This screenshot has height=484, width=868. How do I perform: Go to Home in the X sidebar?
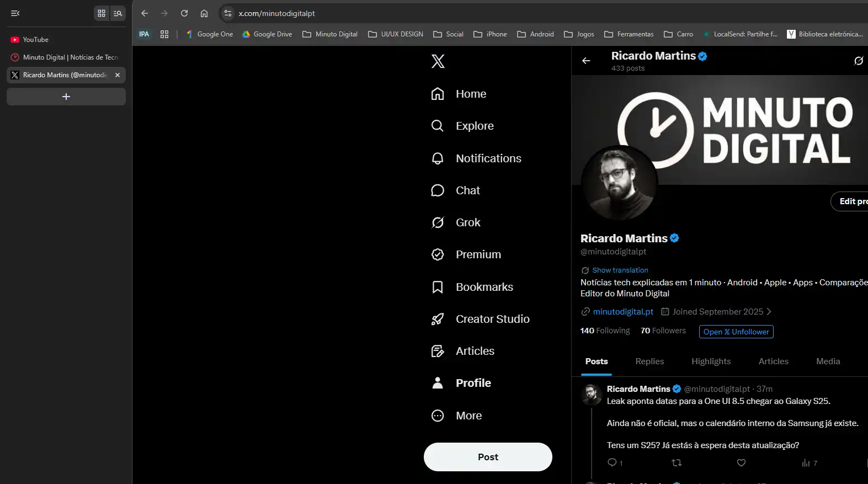pos(459,94)
